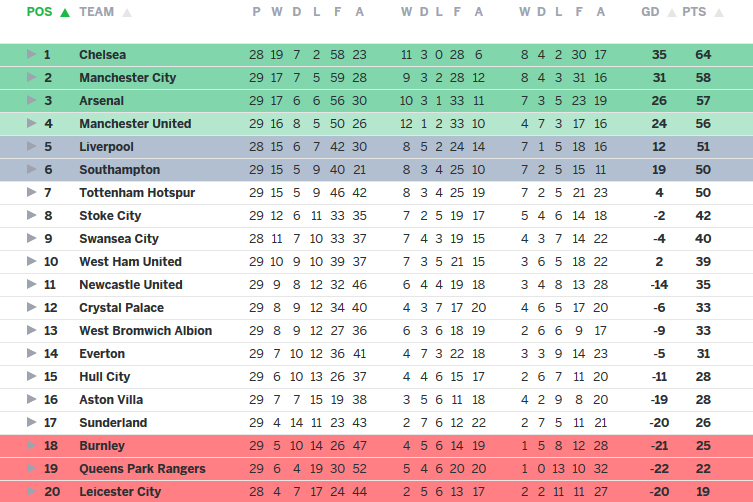Click the arrow beside Burnley
Screen dimensions: 753x502
point(31,445)
